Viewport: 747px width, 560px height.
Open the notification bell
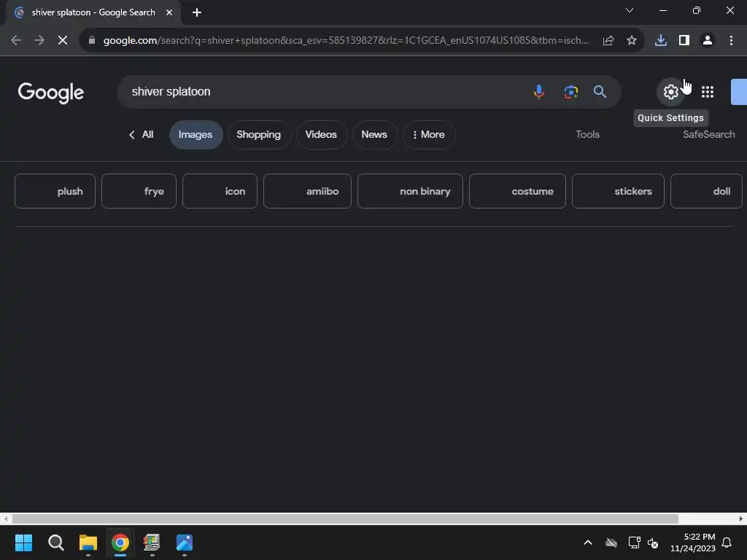727,542
